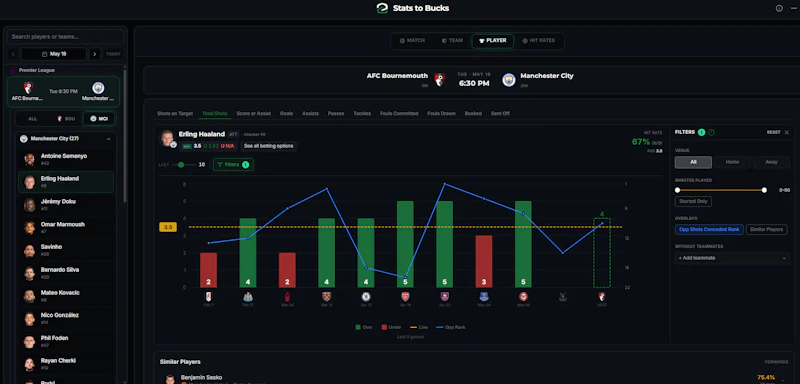Open the info icon in the title bar
Screen dimensions: 800x384
coord(779,8)
